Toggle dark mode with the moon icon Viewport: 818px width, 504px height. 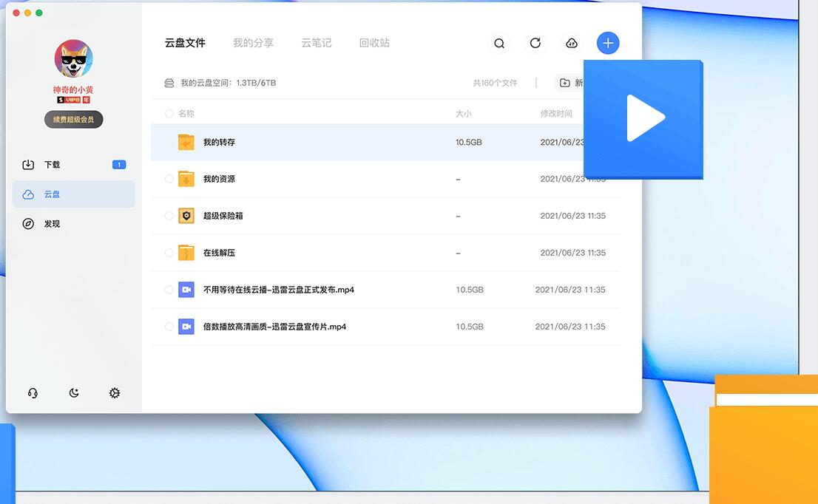coord(74,392)
